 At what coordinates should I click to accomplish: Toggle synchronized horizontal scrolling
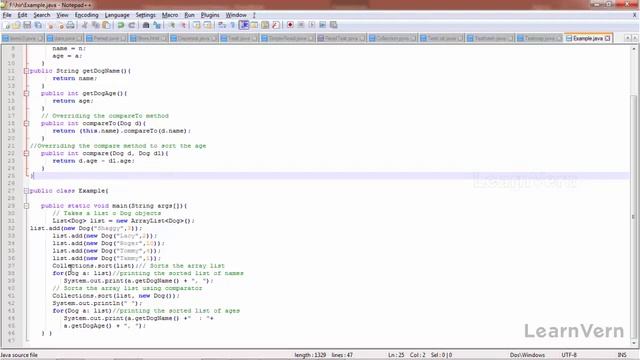[x=207, y=25]
